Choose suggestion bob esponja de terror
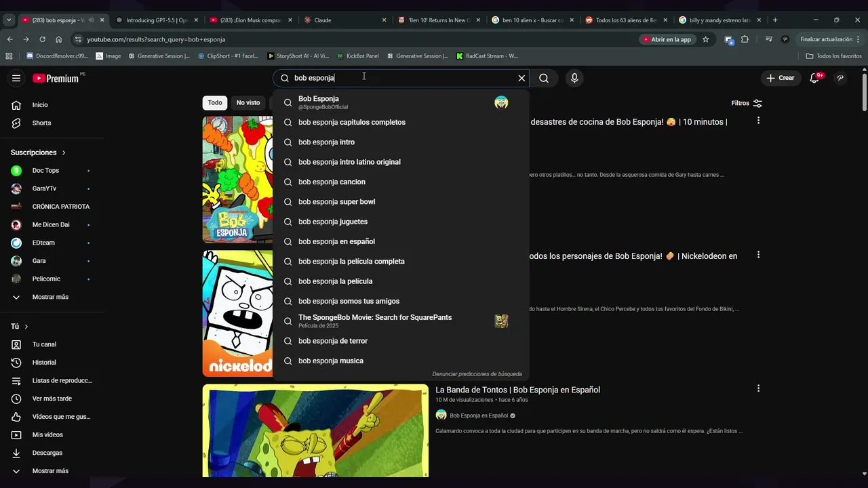The image size is (868, 488). (401, 341)
